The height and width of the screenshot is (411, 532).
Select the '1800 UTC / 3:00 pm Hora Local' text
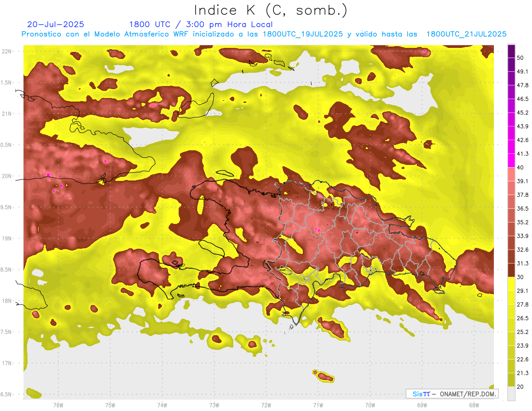click(x=200, y=24)
